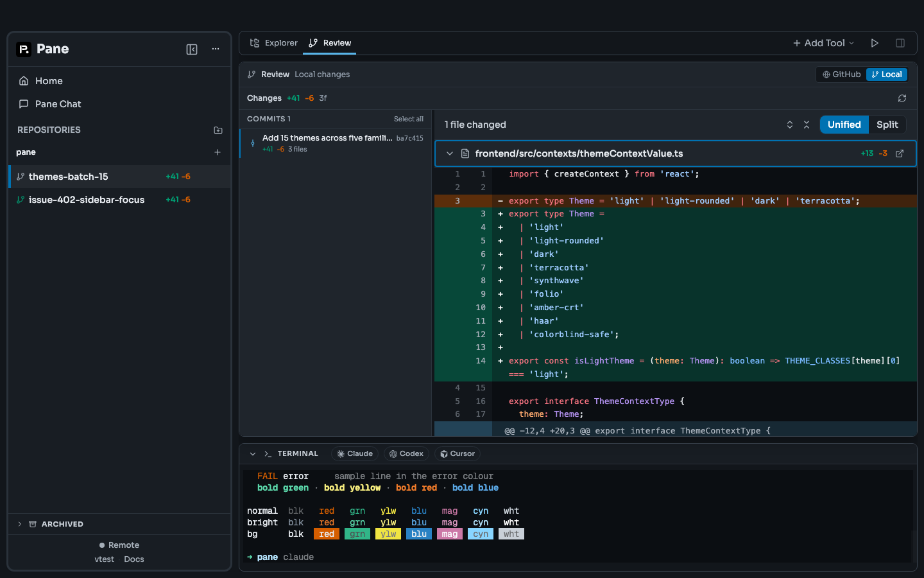Click the Review branch icon in header
This screenshot has width=924, height=578.
(252, 74)
